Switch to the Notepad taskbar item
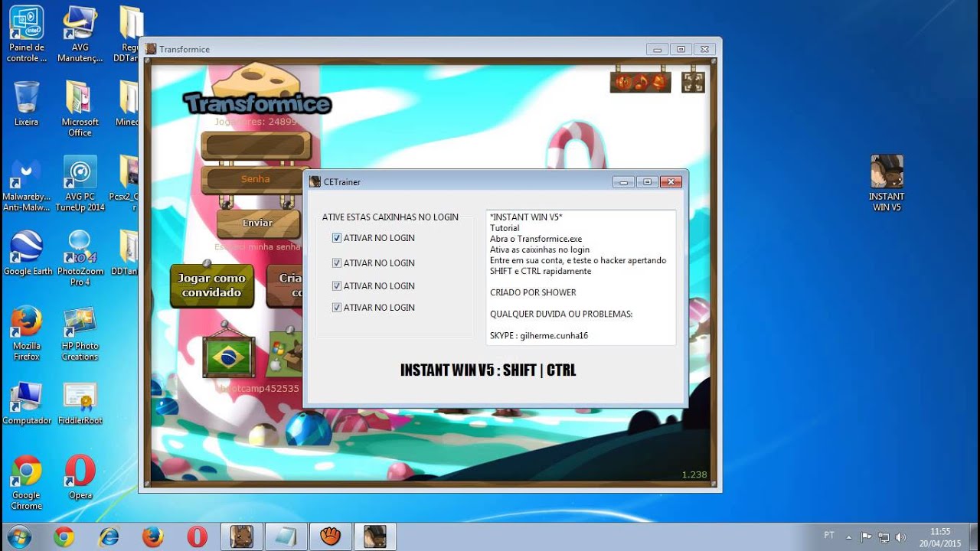This screenshot has height=551, width=980. click(x=286, y=537)
